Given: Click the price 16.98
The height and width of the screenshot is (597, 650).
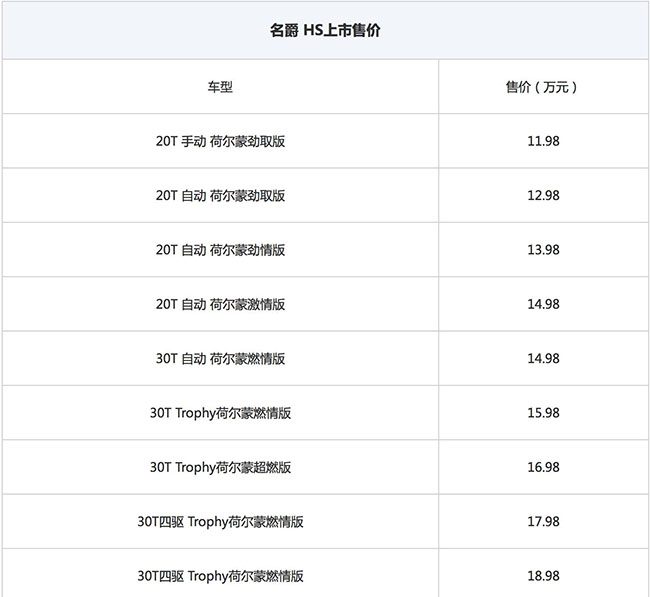Looking at the screenshot, I should click(543, 467).
